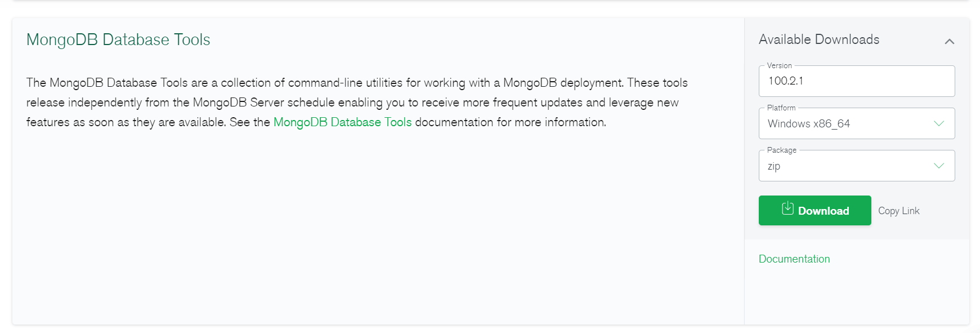Open the Documentation link

tap(794, 259)
